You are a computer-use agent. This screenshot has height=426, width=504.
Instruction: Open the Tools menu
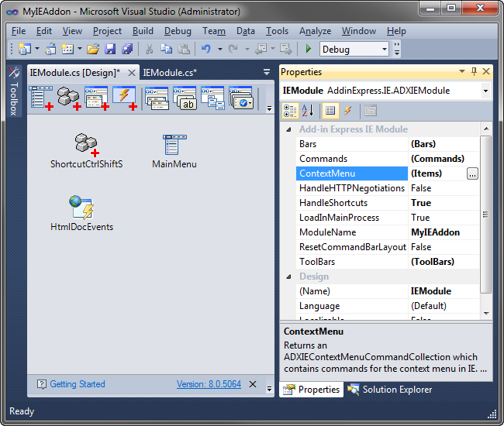pos(277,31)
